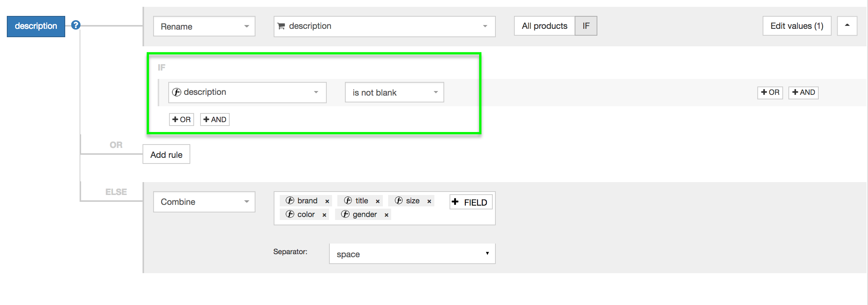
Task: Open the Separator space dropdown
Action: coord(412,254)
